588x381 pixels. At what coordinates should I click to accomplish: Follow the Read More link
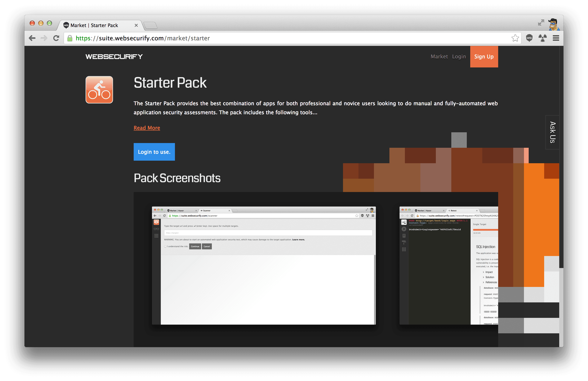tap(147, 128)
